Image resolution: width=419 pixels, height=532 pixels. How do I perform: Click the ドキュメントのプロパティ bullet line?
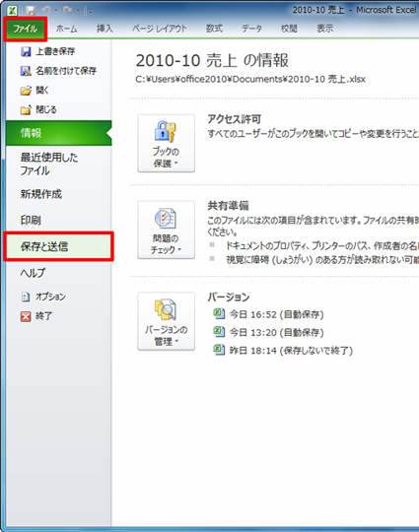(322, 245)
